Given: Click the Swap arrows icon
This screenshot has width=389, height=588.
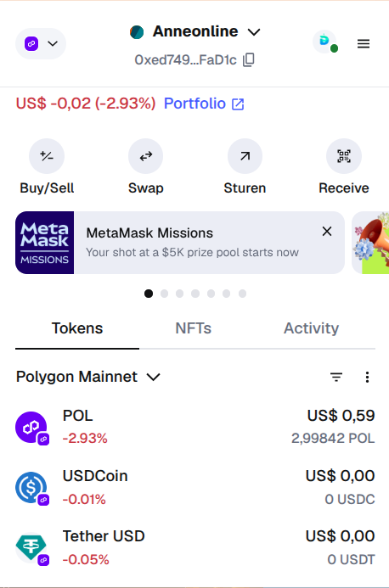Looking at the screenshot, I should click(146, 156).
